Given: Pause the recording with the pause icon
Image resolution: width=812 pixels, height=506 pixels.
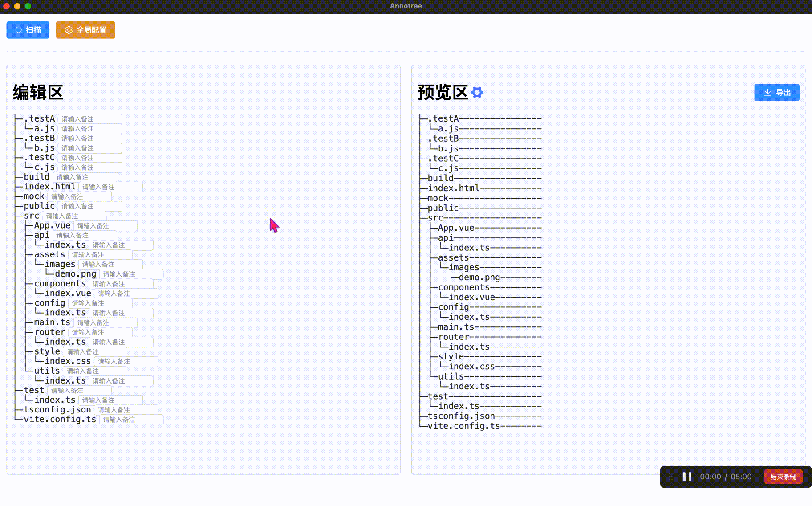Looking at the screenshot, I should point(686,476).
